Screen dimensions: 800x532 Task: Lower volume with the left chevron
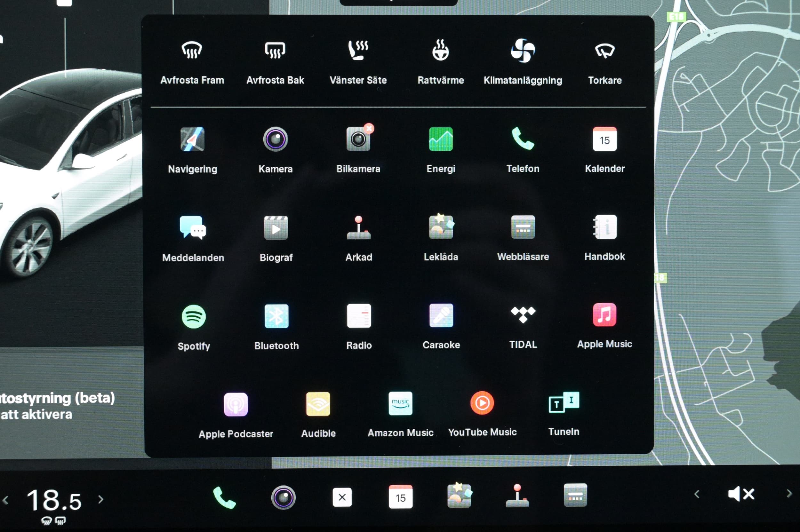(697, 494)
